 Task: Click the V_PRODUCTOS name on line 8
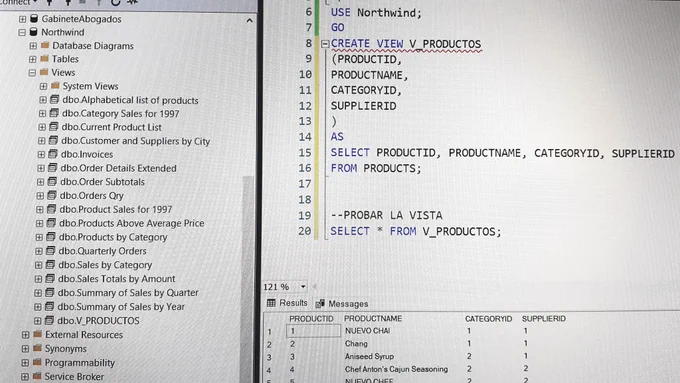[x=445, y=44]
